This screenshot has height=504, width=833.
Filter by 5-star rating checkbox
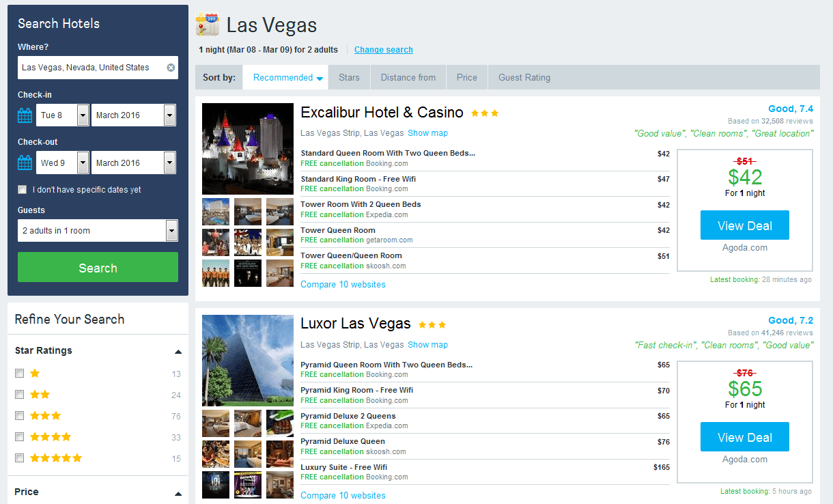point(20,458)
